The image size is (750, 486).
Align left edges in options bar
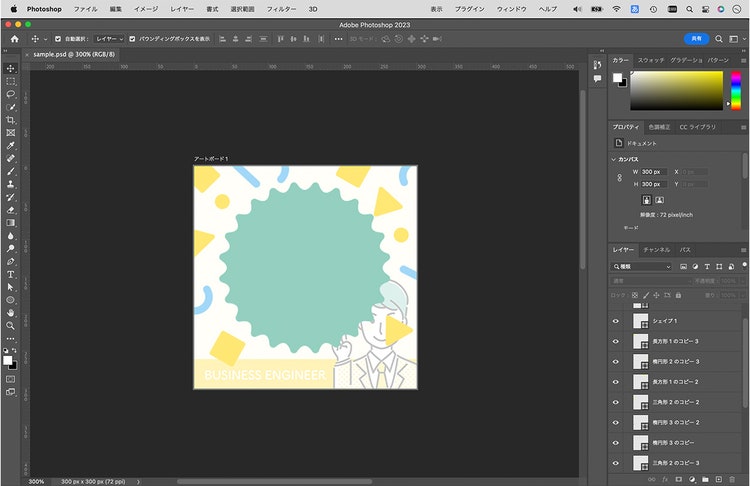pyautogui.click(x=222, y=39)
